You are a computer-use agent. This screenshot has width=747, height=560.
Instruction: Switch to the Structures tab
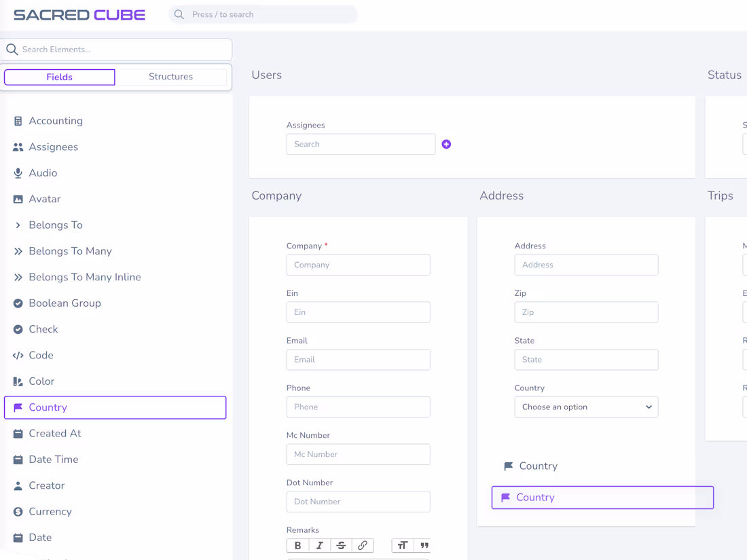170,77
